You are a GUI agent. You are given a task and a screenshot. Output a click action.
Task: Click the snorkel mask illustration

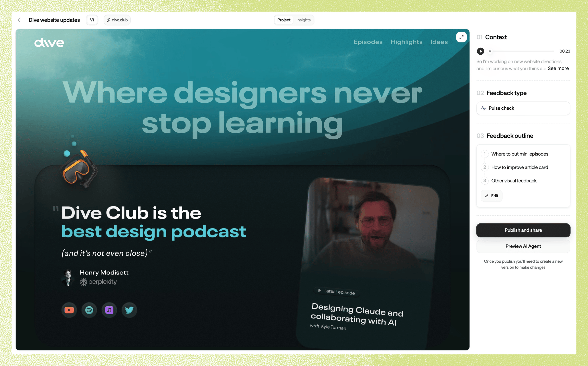[x=78, y=169]
